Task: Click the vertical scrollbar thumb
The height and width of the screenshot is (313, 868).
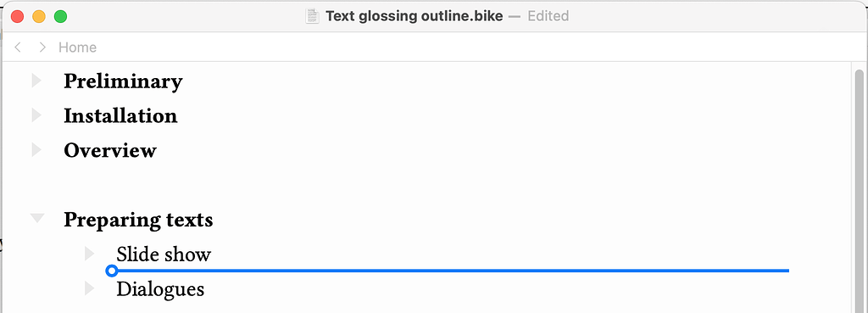Action: 860,191
